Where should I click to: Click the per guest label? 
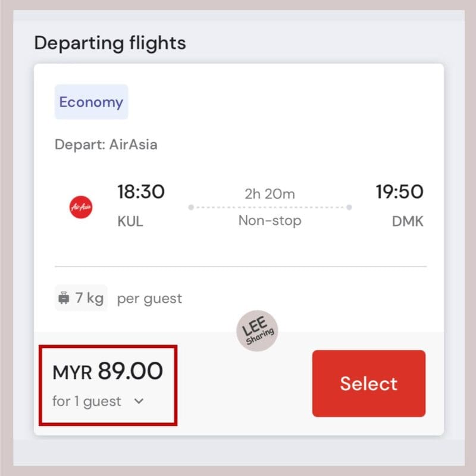150,299
